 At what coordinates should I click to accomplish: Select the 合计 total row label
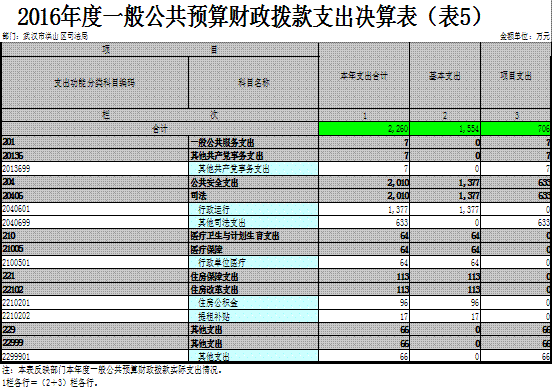[160, 129]
